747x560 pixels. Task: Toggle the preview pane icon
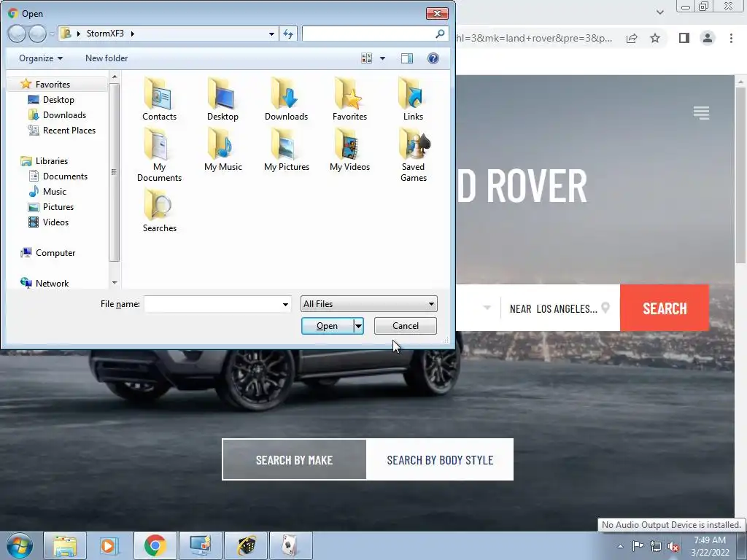tap(407, 58)
